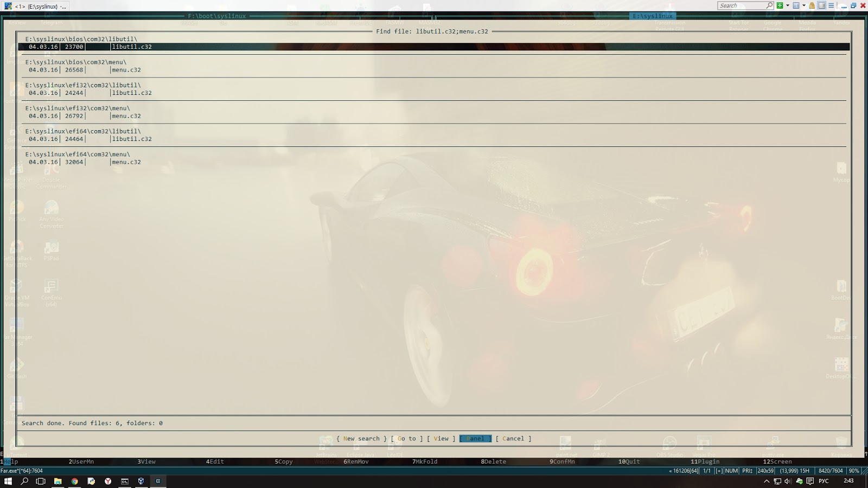Click the ConEmu window icon in the title bar

8,6
